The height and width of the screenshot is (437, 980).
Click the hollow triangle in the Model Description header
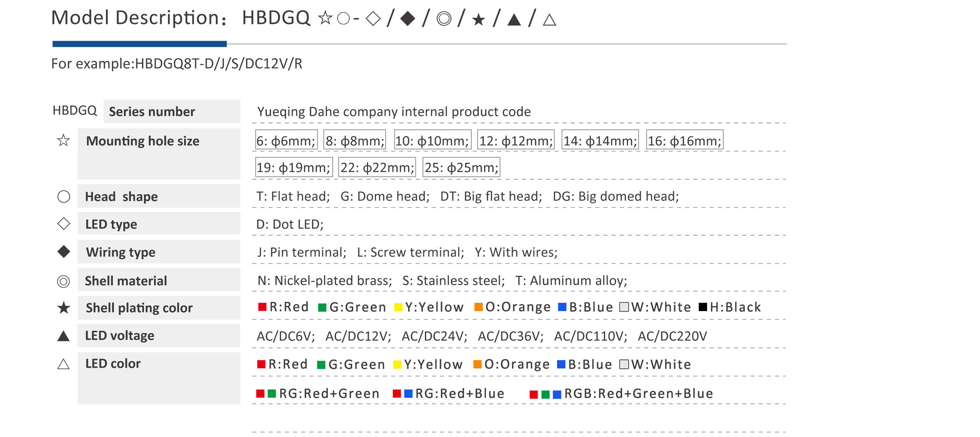(x=550, y=20)
